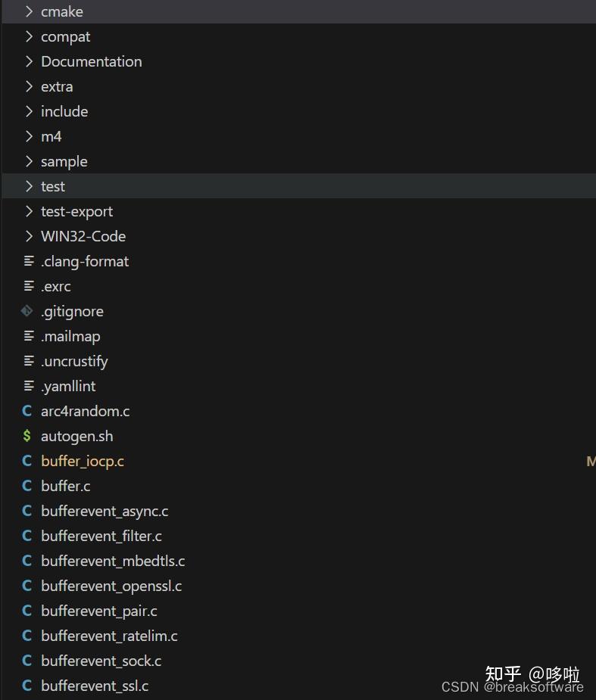The image size is (596, 700).
Task: Select the WIN32-Code folder name
Action: click(x=83, y=237)
